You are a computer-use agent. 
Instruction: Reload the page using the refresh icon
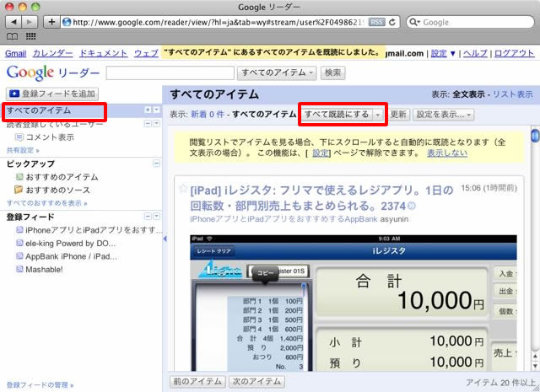pos(392,22)
